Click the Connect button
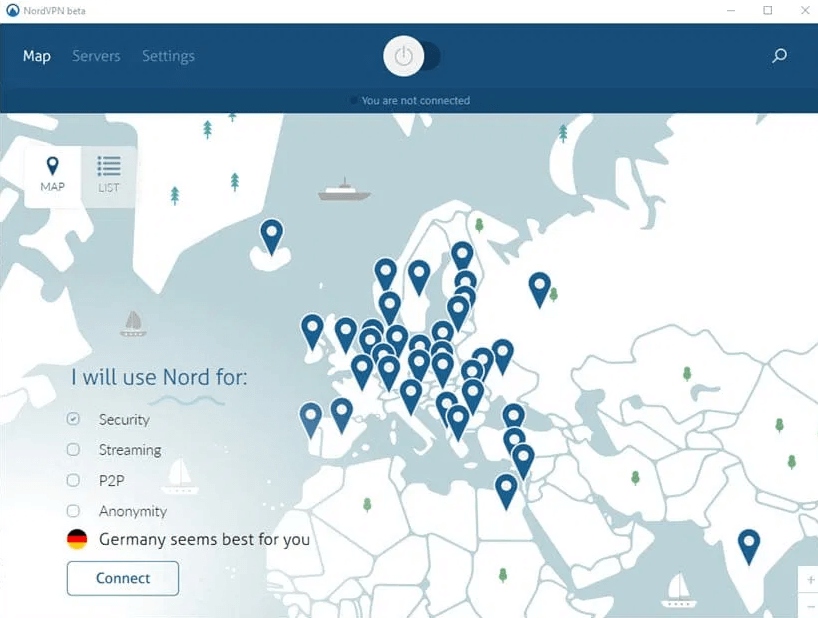818x618 pixels. [123, 578]
